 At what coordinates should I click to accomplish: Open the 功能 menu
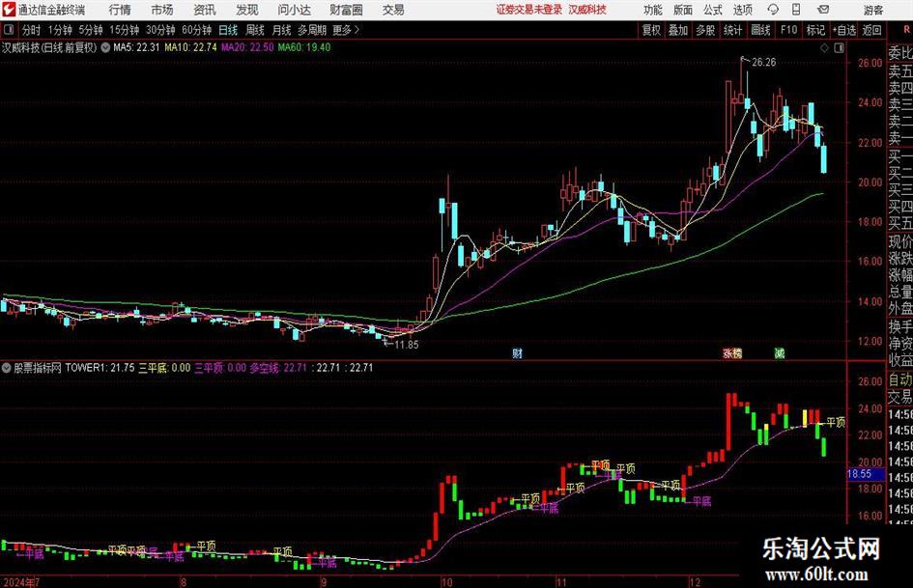[x=653, y=10]
